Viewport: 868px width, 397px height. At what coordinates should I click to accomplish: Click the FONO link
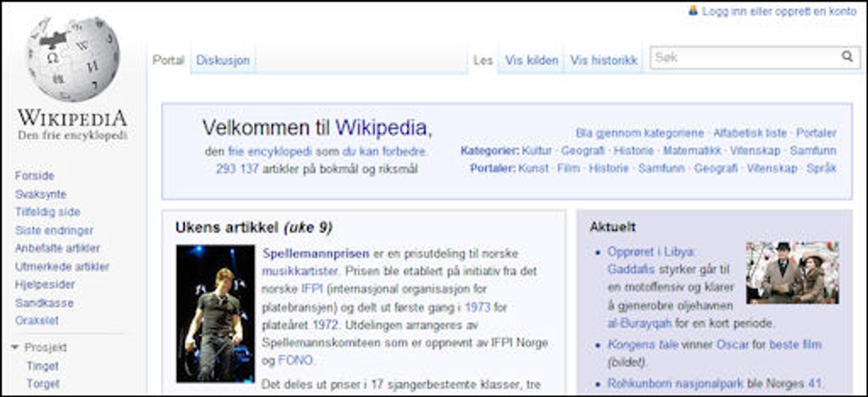coord(295,361)
